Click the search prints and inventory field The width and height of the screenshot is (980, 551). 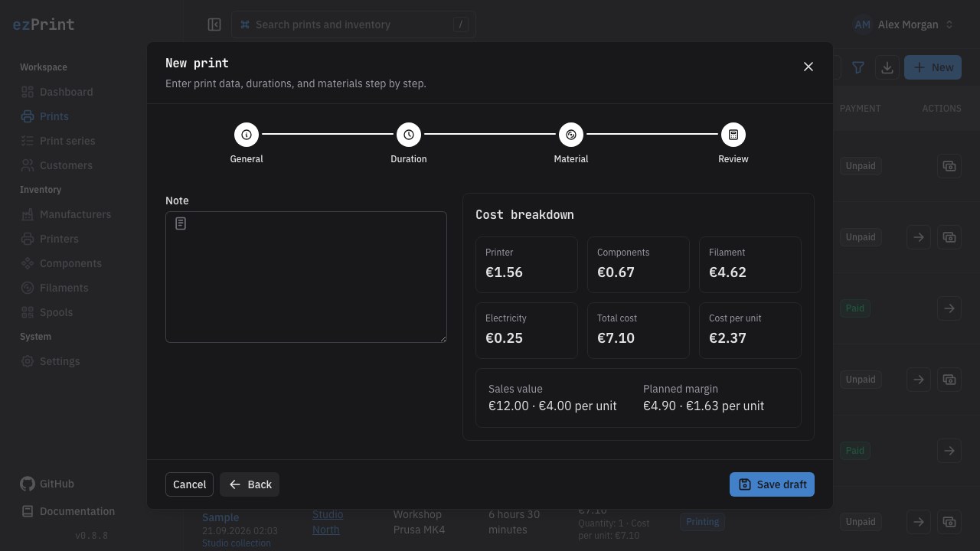(353, 24)
